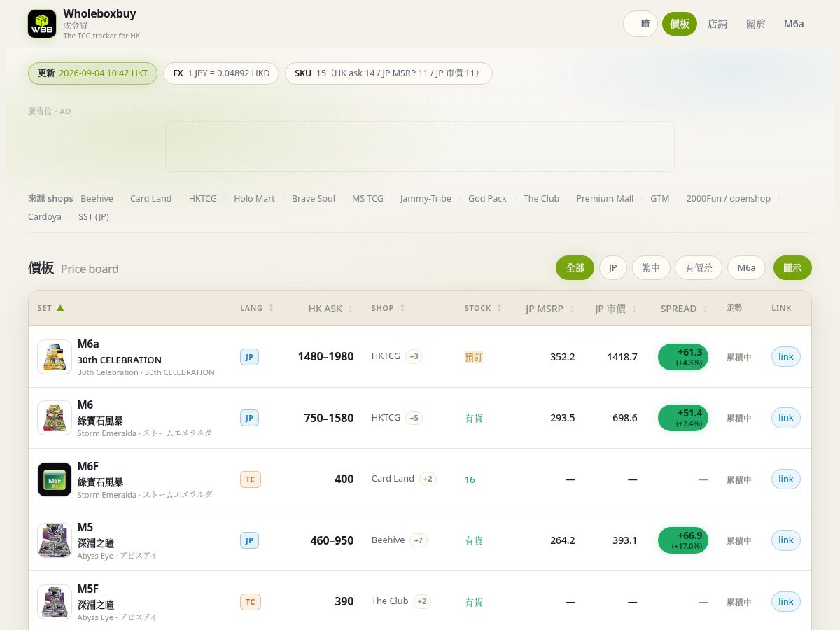
Task: Click M6 Storm Emeralda box thumbnail
Action: pos(55,418)
